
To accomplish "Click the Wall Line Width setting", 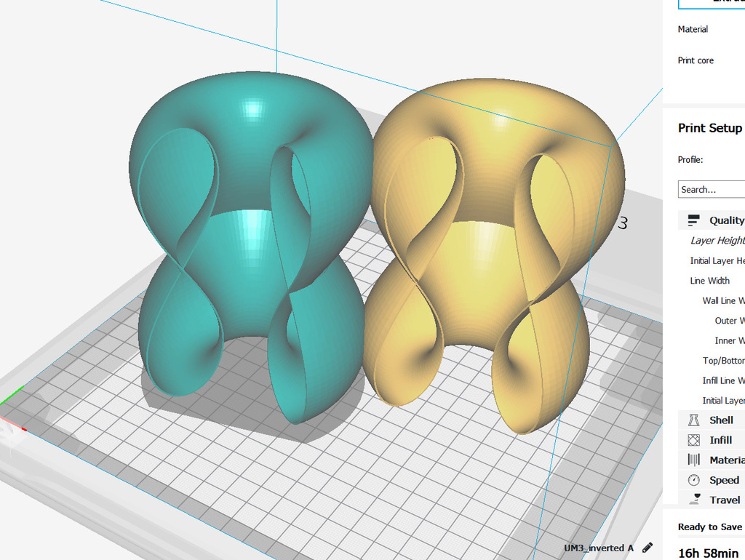I will 720,300.
